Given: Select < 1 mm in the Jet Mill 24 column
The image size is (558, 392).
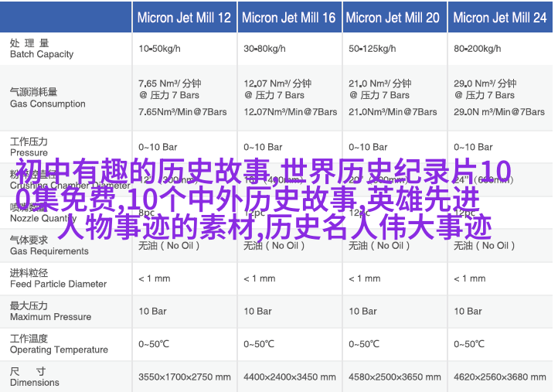Looking at the screenshot, I should tap(469, 278).
